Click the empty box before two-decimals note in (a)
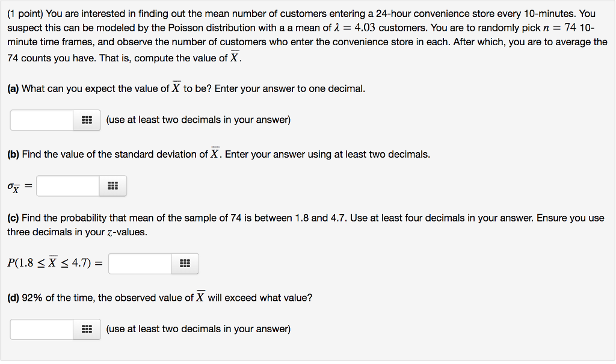616x364 pixels. 40,120
